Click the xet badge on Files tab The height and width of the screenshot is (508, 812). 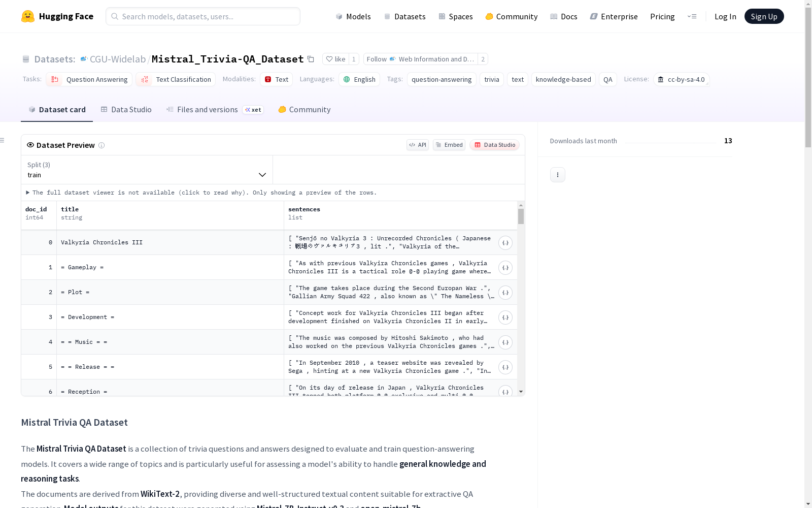pyautogui.click(x=253, y=110)
